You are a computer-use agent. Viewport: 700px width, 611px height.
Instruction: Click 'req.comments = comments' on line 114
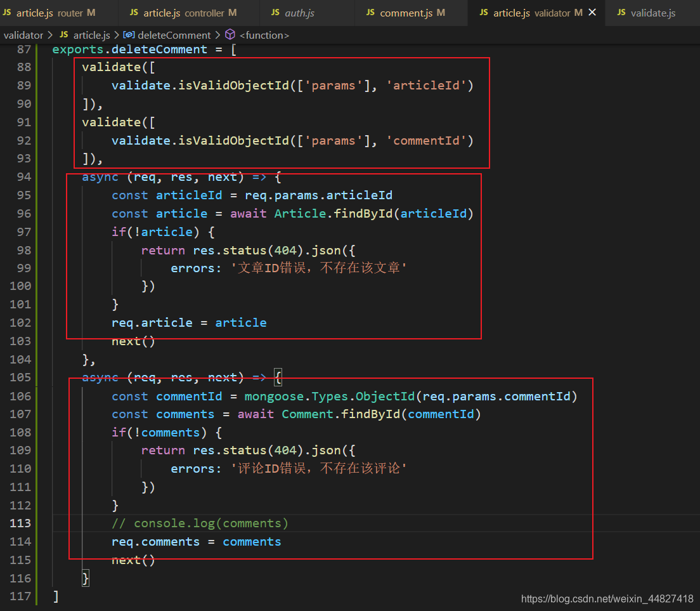pyautogui.click(x=197, y=542)
